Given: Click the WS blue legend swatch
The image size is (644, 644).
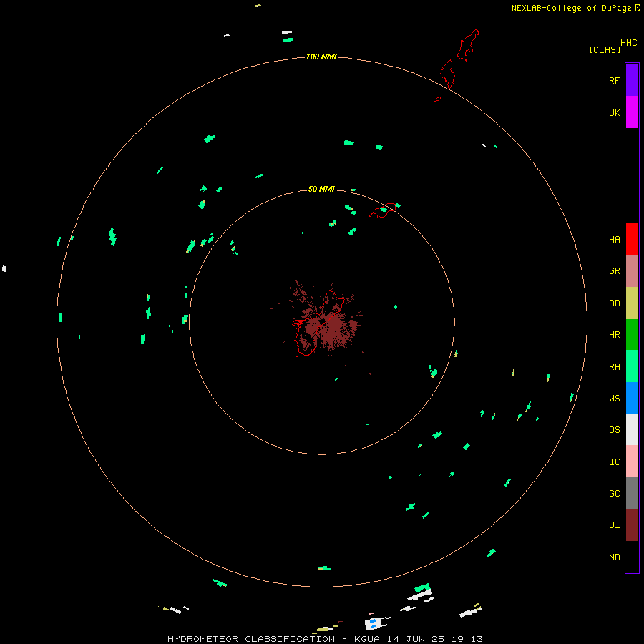Looking at the screenshot, I should pyautogui.click(x=632, y=398).
